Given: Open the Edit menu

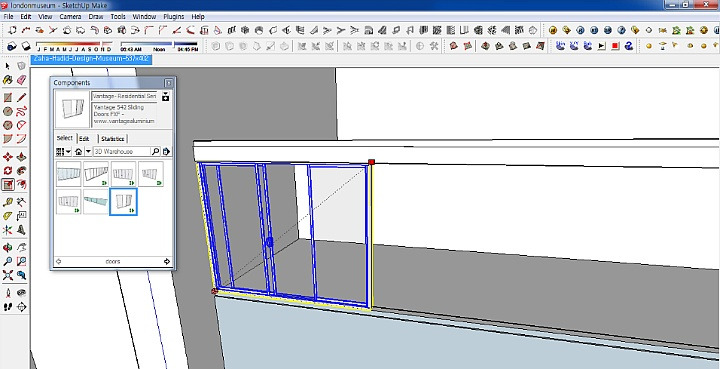Looking at the screenshot, I should point(26,17).
